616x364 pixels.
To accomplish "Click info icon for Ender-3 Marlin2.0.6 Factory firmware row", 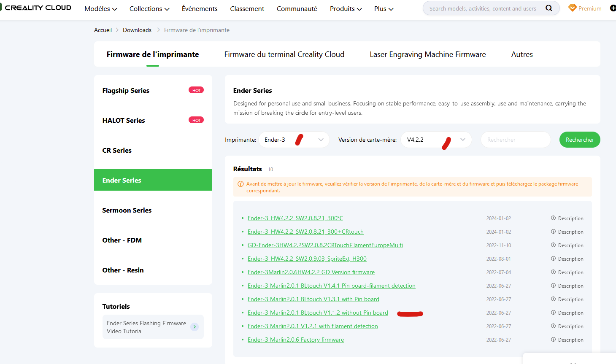I will [x=553, y=340].
